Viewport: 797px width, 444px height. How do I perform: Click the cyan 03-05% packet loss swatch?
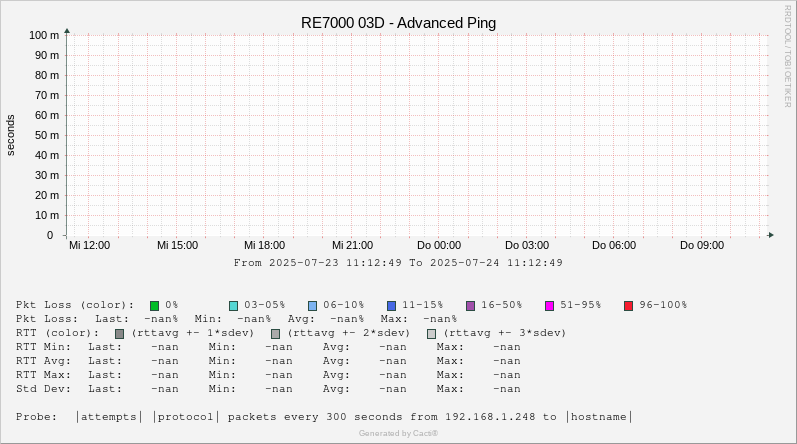[x=233, y=305]
